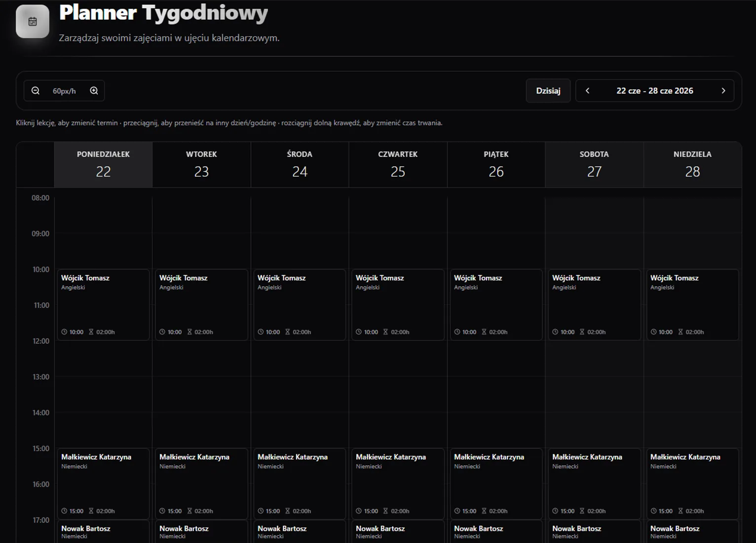Open Friday's Małkiewicz Katarzyna Niemiecki lesson
756x543 pixels.
pos(496,484)
